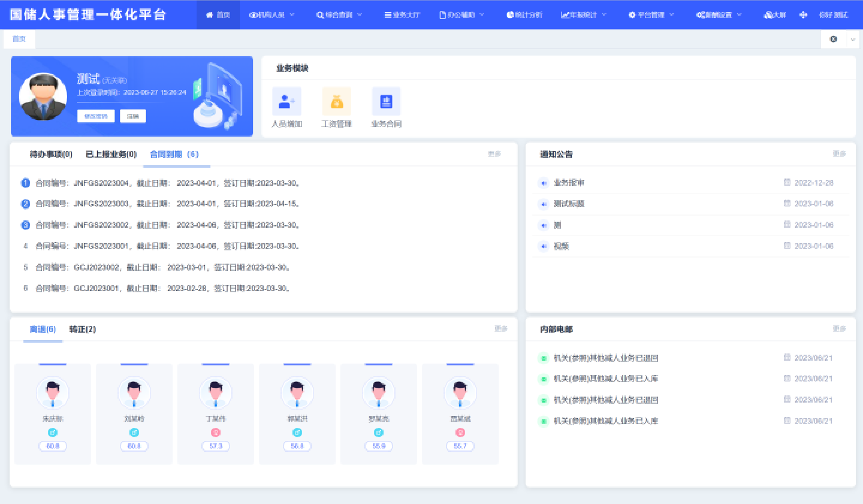Switch to the 转正(2) tab
The width and height of the screenshot is (863, 504).
(82, 329)
